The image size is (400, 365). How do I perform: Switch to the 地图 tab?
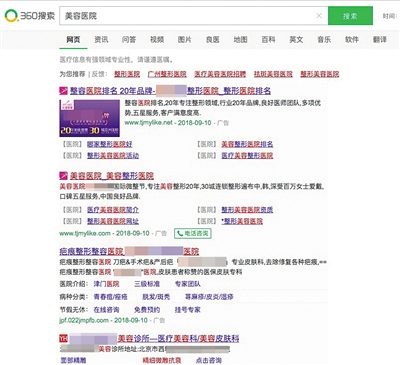coord(240,40)
